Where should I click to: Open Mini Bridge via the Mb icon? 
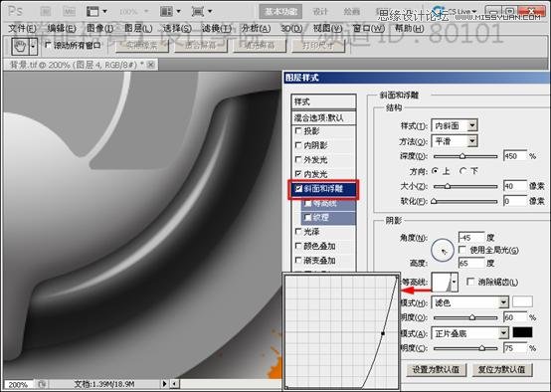(69, 11)
